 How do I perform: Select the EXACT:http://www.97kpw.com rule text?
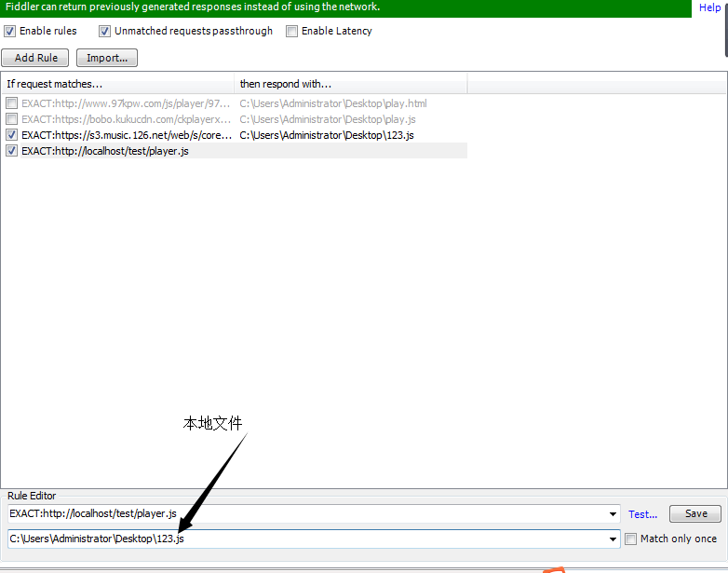click(x=126, y=103)
